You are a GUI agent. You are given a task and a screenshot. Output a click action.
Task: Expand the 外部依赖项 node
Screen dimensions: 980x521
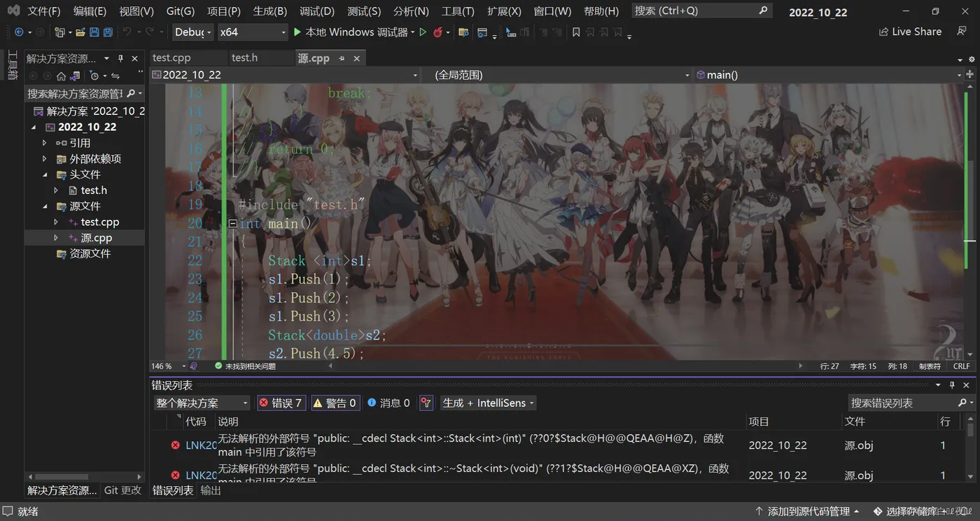[45, 159]
